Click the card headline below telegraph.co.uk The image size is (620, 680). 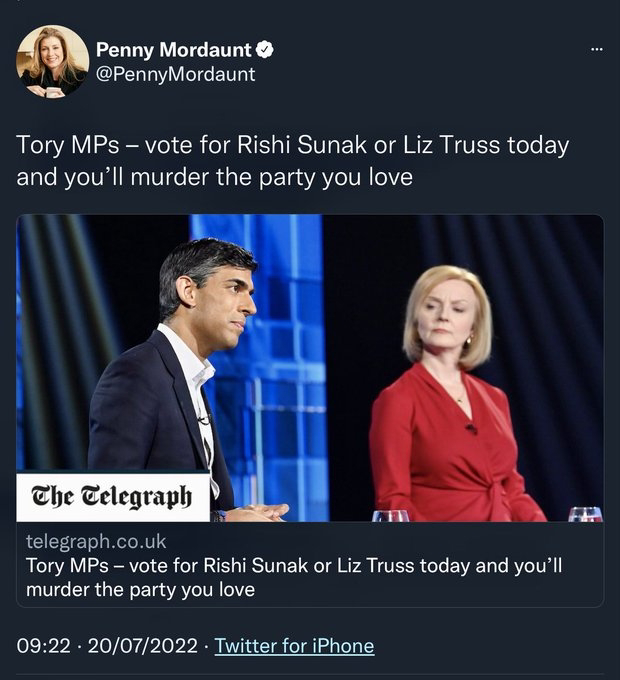pos(294,566)
